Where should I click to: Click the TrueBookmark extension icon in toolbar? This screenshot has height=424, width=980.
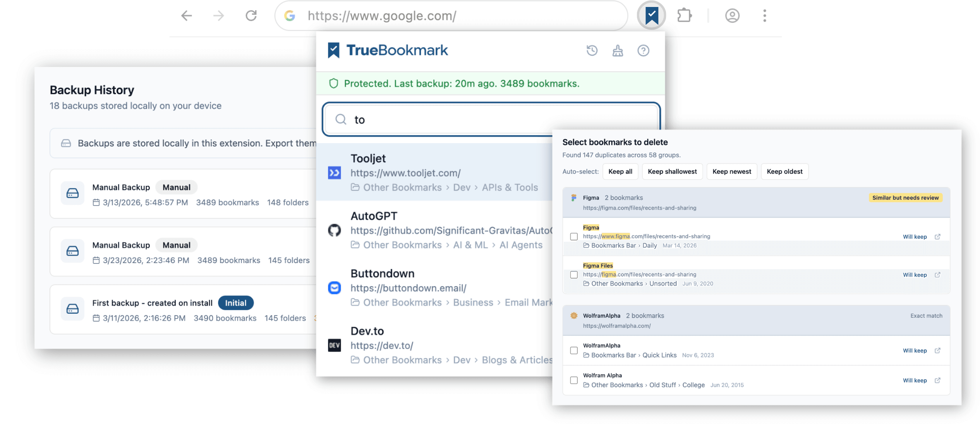pyautogui.click(x=652, y=16)
